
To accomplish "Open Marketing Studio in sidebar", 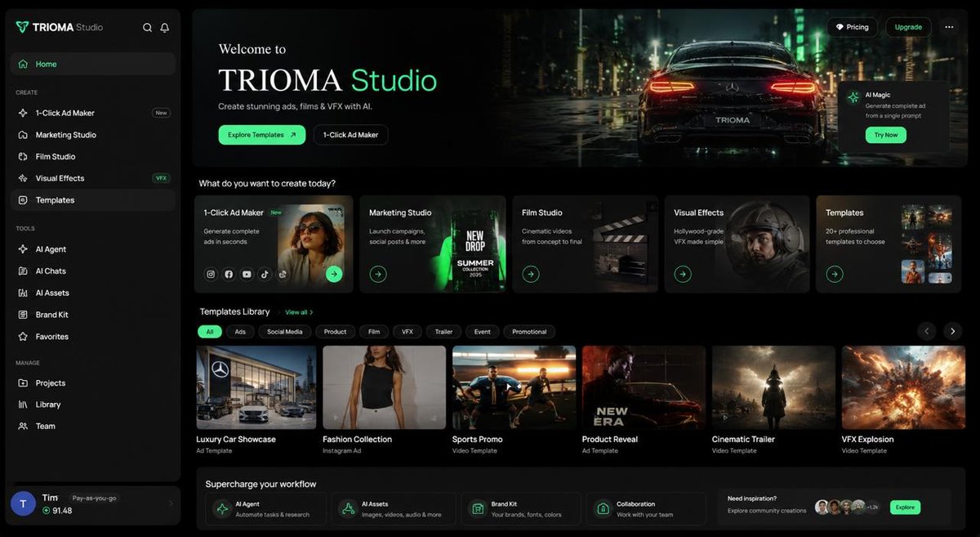I will (x=93, y=135).
